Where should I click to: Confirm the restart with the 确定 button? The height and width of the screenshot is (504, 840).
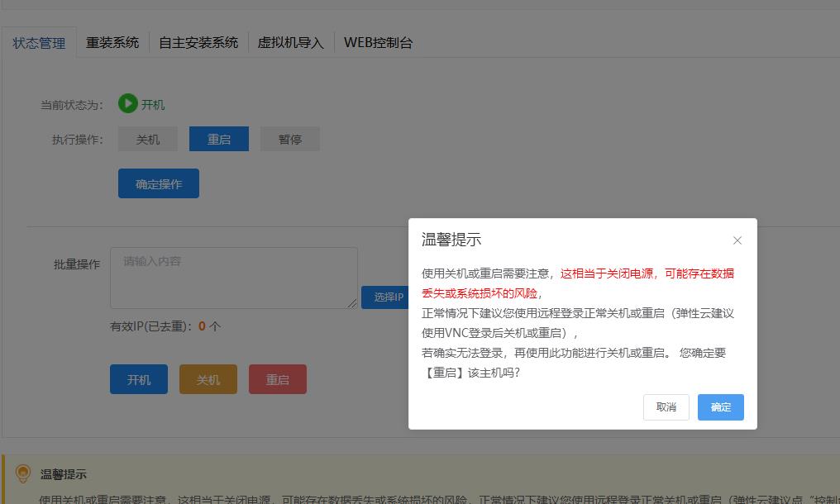pos(721,407)
